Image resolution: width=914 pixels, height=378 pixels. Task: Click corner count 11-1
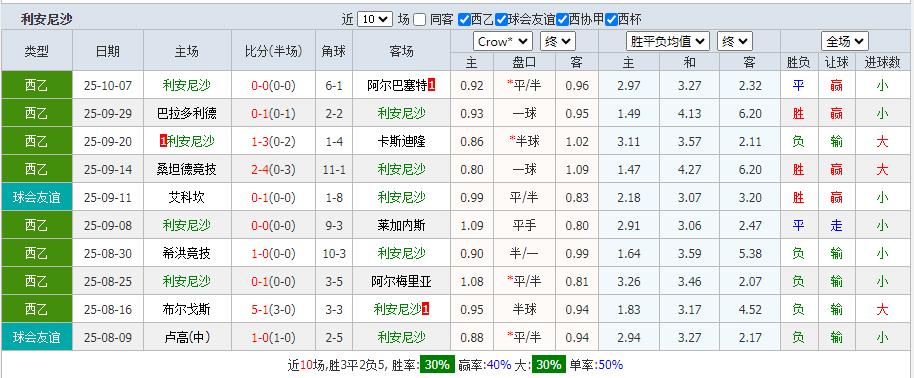[x=334, y=170]
